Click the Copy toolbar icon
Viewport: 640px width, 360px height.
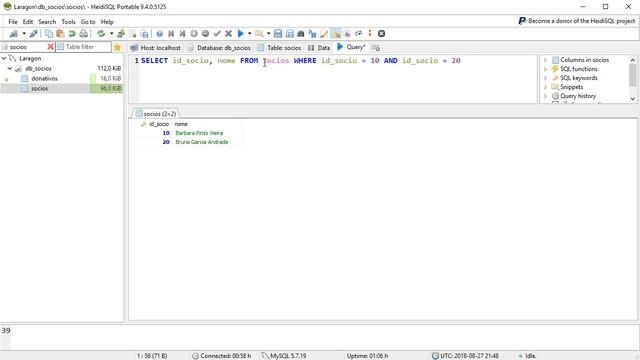click(x=49, y=34)
